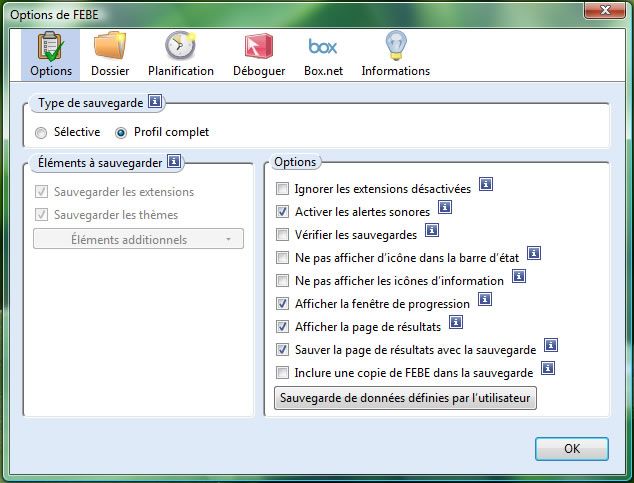Enable Vérifier les sauvegardes checkbox
The height and width of the screenshot is (483, 634).
(282, 234)
